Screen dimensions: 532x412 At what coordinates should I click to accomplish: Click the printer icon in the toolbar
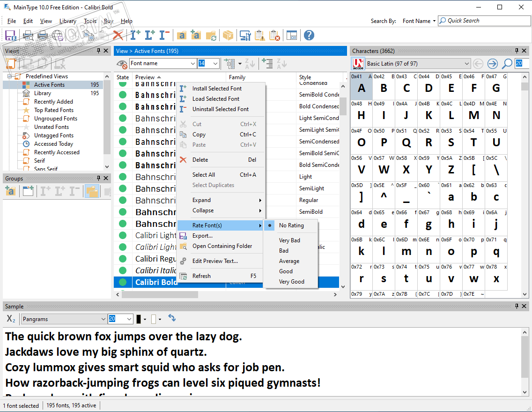(43, 35)
